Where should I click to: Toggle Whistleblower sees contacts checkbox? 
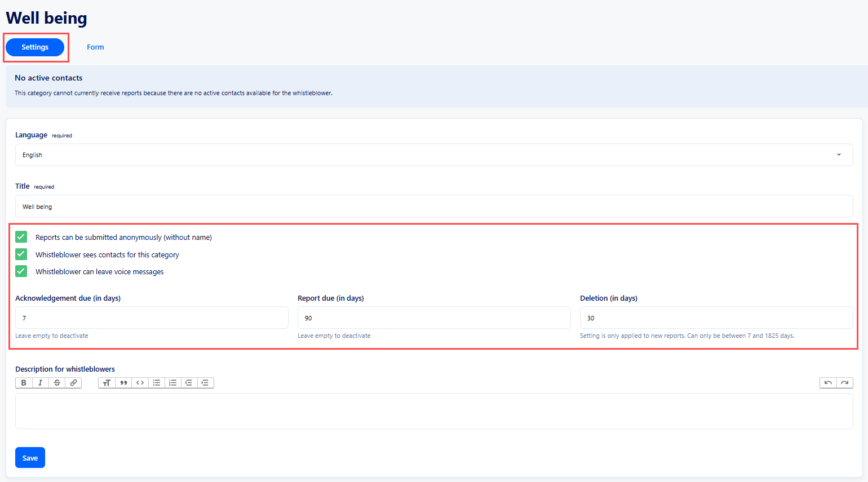pyautogui.click(x=21, y=255)
